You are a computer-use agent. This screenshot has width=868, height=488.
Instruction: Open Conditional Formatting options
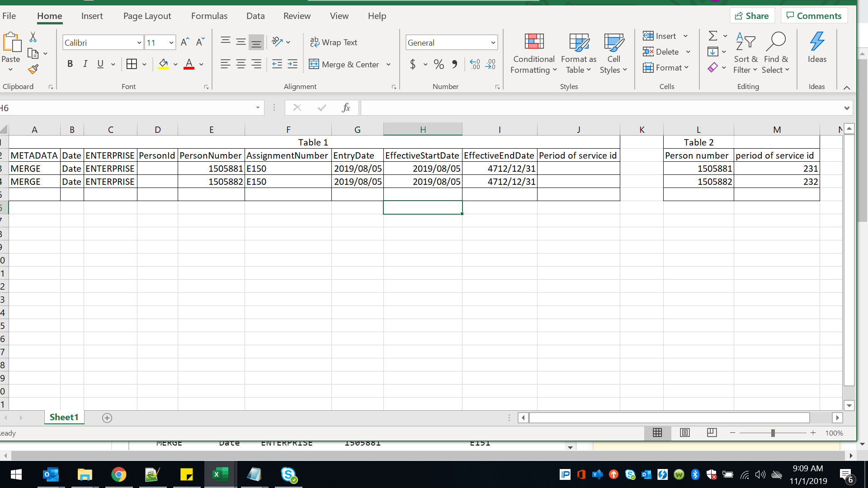click(533, 53)
